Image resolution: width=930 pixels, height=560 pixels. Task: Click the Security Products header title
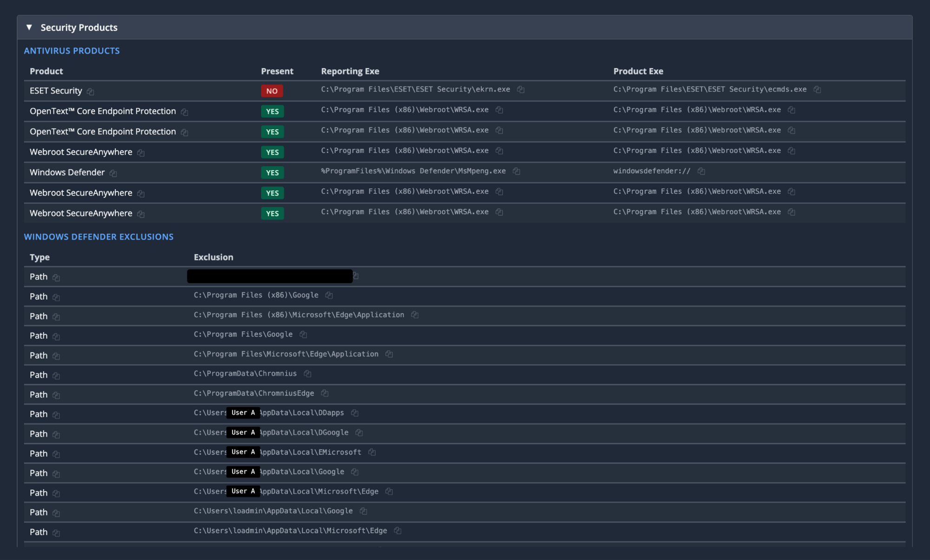coord(79,27)
